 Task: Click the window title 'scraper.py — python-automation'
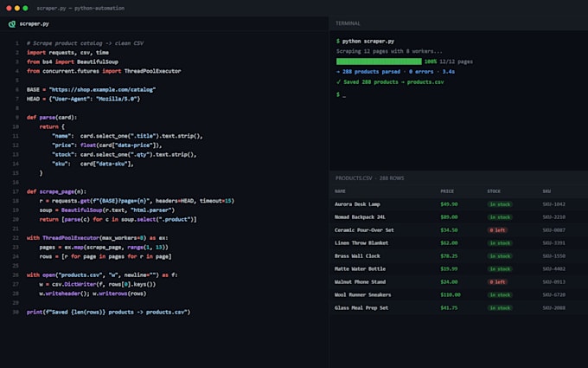pos(80,8)
